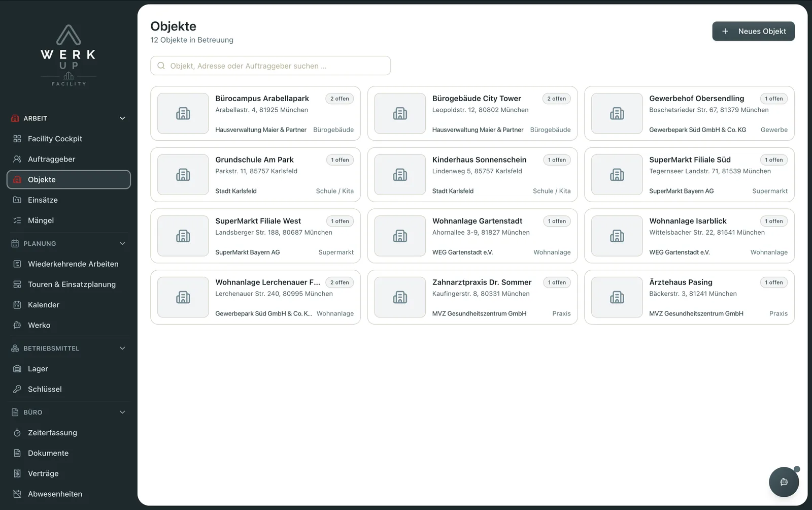
Task: Collapse the ARBEIT section chevron
Action: coord(122,118)
